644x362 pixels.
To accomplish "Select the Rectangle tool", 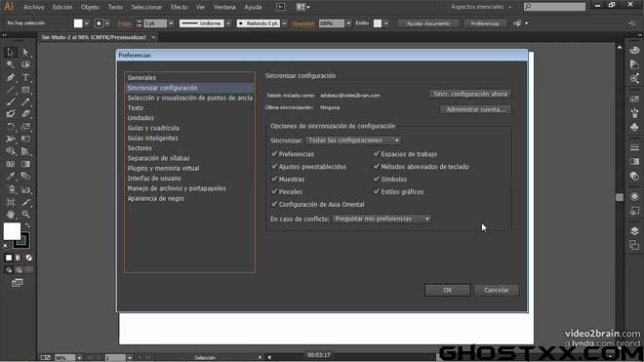I will 25,90.
